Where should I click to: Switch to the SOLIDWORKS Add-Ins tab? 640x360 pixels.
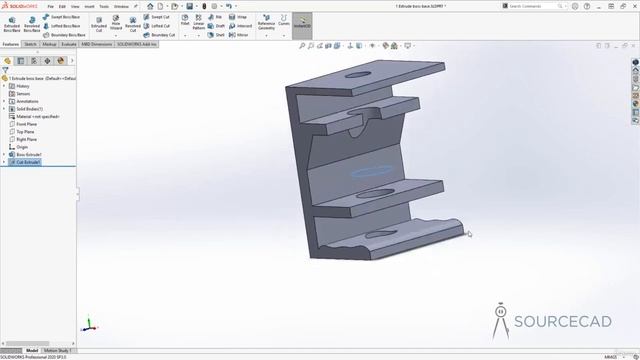pos(136,44)
